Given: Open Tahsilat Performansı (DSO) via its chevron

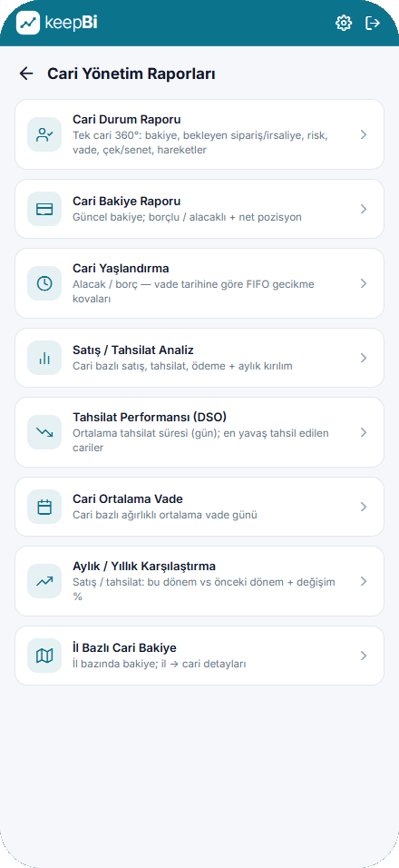Looking at the screenshot, I should click(x=364, y=432).
